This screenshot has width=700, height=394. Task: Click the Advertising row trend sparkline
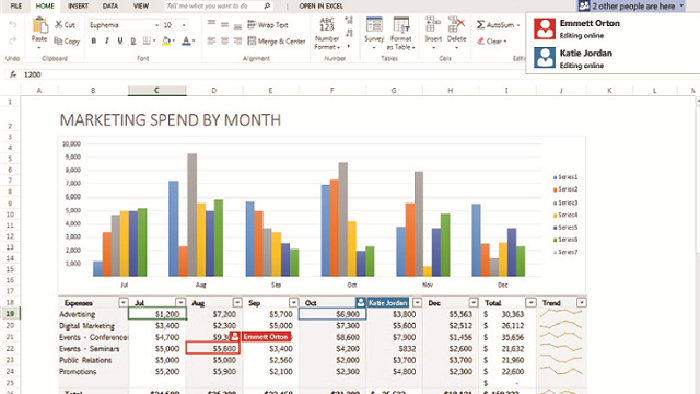tap(561, 314)
